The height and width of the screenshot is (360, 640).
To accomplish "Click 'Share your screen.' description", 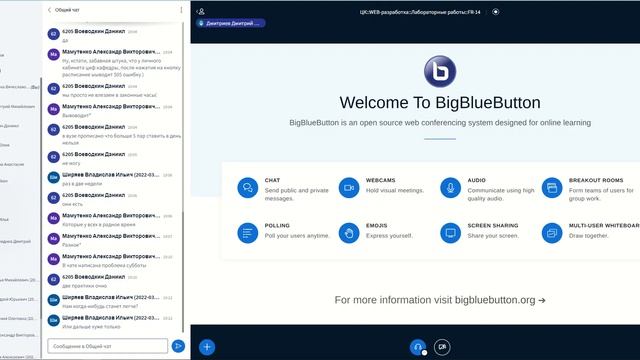I will point(493,236).
